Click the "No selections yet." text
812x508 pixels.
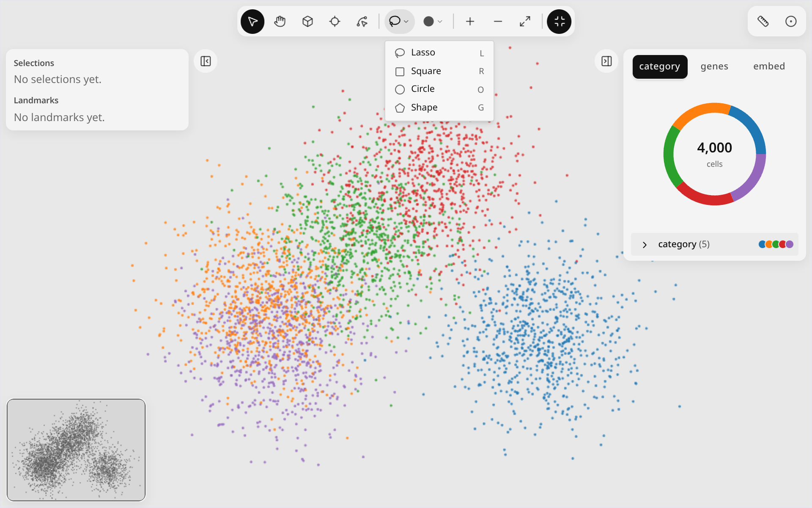58,80
